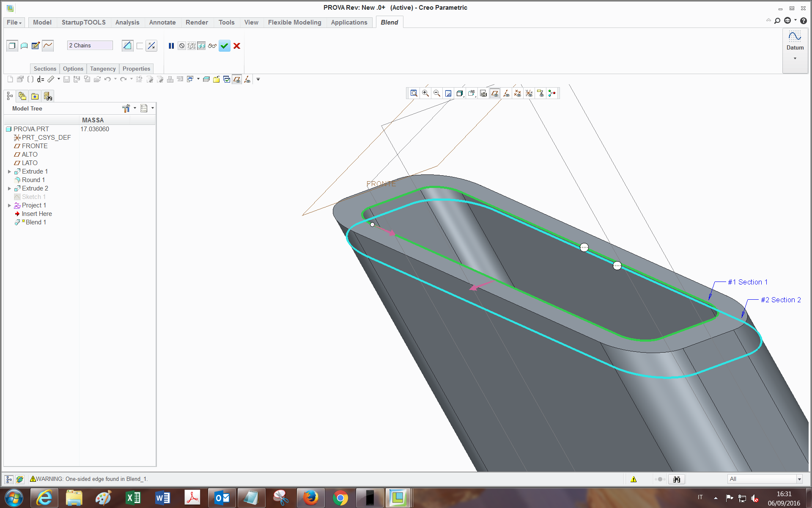Screen dimensions: 812x508
Task: Click the Command Search magnifier icon
Action: [x=777, y=21]
